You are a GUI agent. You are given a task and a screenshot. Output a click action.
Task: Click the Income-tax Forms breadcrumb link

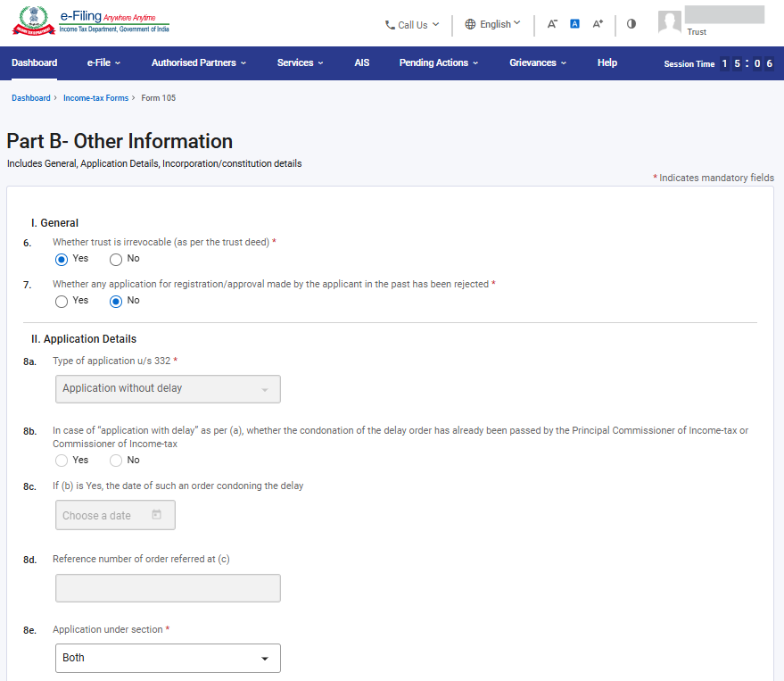coord(95,98)
